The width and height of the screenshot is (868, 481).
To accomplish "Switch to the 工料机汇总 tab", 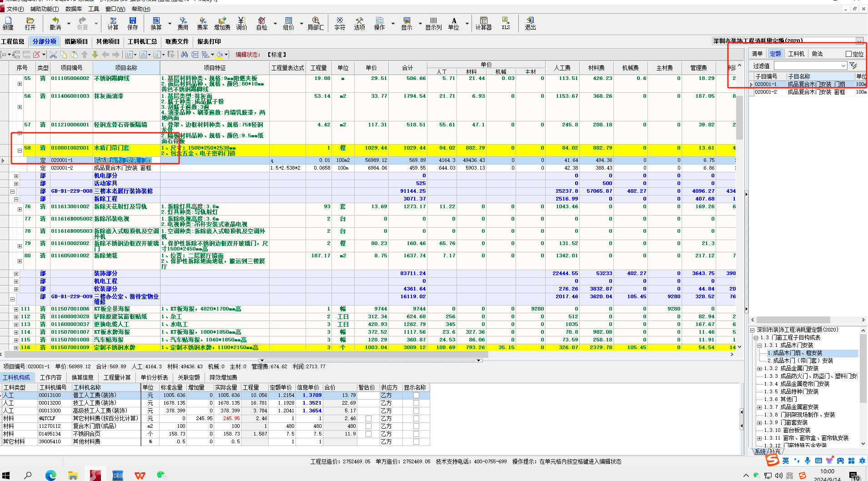I will pos(142,41).
